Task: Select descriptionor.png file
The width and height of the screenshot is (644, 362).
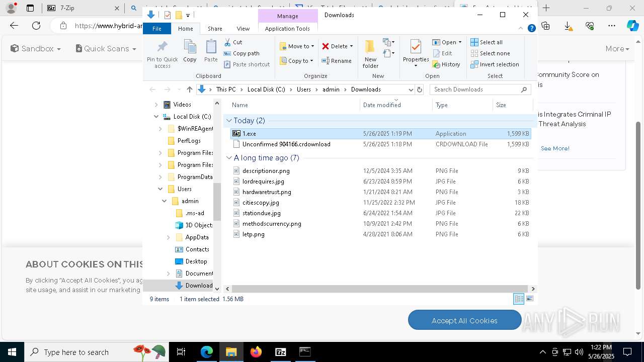Action: pyautogui.click(x=380, y=171)
